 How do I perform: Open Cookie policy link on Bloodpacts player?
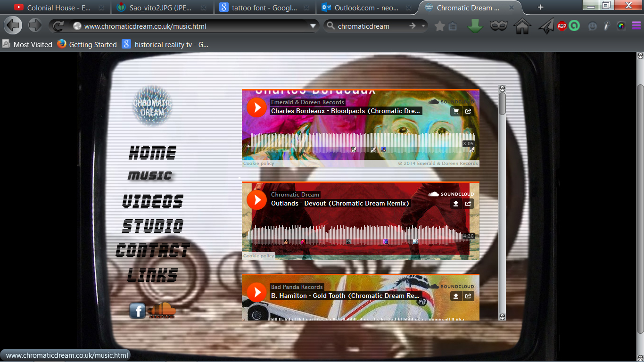click(x=258, y=164)
